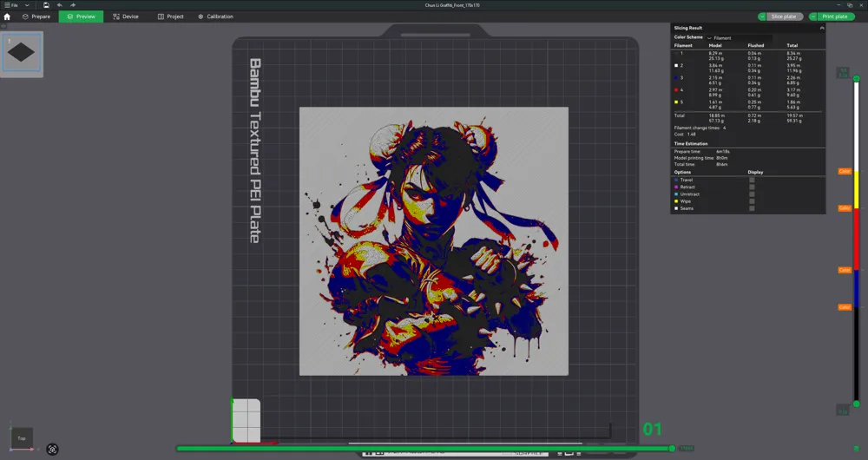The image size is (868, 460).
Task: Open the Device tab
Action: 126,16
